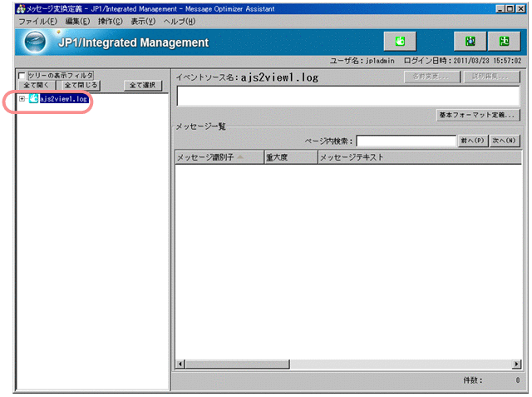Minimize the Message Optimizer Assistant window
The image size is (532, 397).
[500, 9]
